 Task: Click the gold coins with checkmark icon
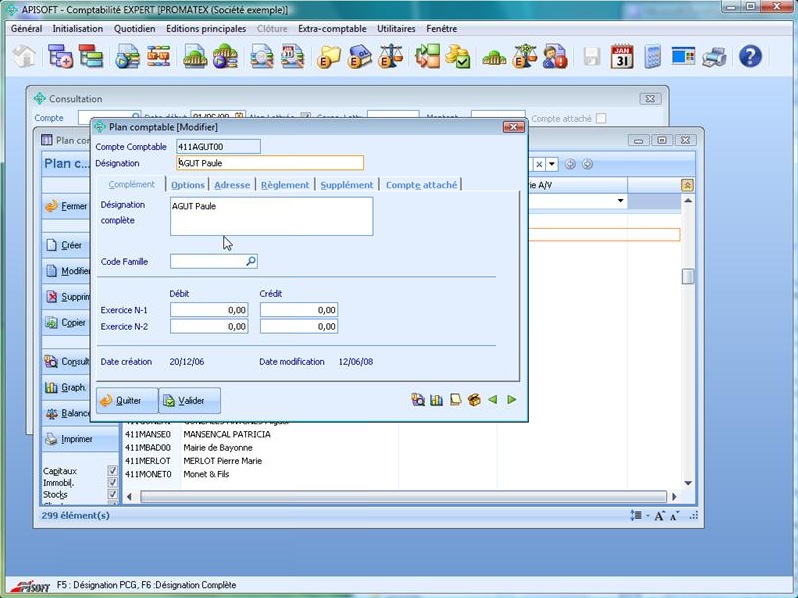(458, 56)
